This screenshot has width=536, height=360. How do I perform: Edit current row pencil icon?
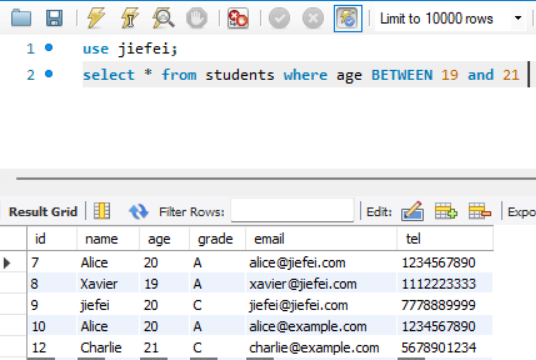[412, 211]
